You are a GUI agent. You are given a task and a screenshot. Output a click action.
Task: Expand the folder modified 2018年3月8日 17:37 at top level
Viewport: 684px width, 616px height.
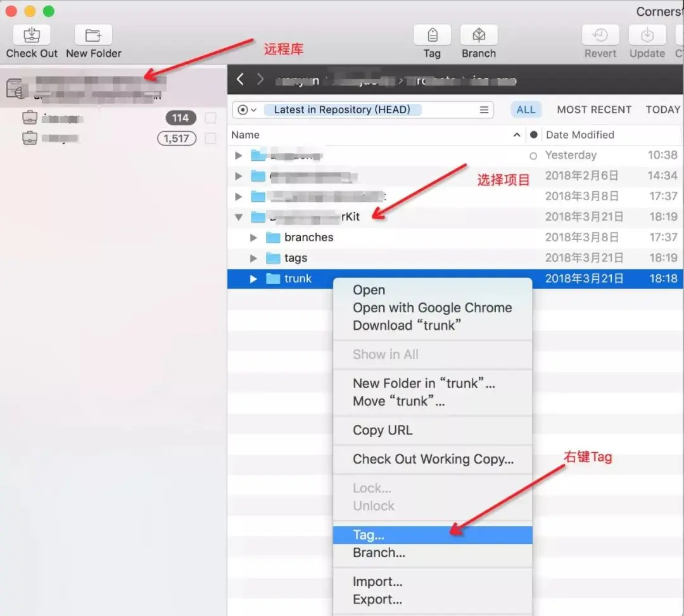[x=238, y=196]
